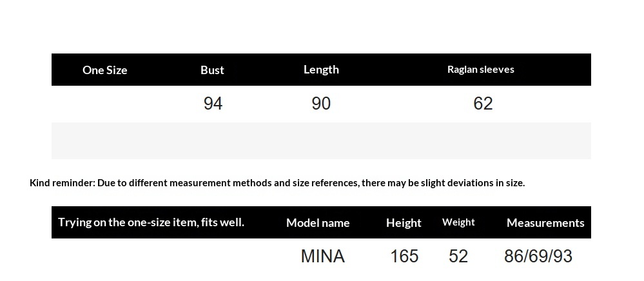644x281 pixels.
Task: Click the Kind reminder note text
Action: (277, 183)
